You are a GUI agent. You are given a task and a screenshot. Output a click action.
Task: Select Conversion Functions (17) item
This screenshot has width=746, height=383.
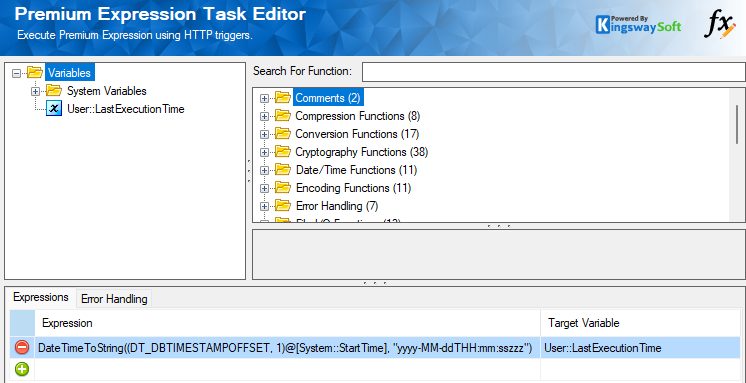[357, 134]
